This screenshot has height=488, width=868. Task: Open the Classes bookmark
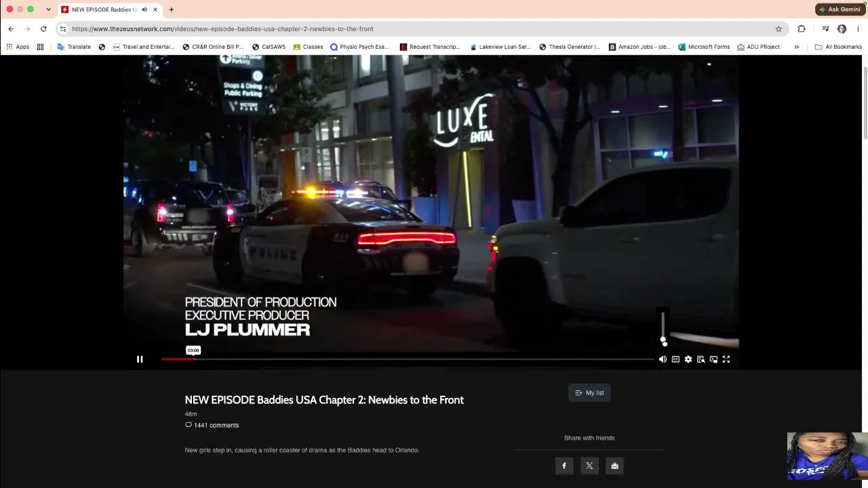tap(308, 47)
